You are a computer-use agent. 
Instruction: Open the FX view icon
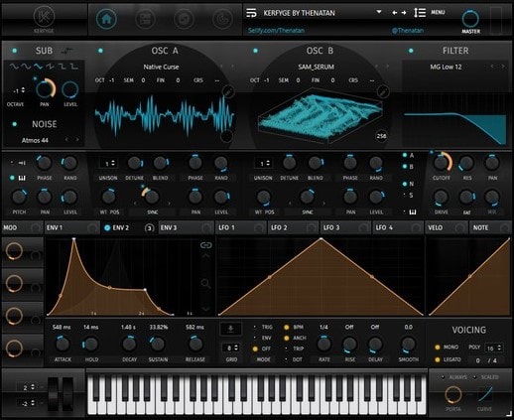pos(145,19)
